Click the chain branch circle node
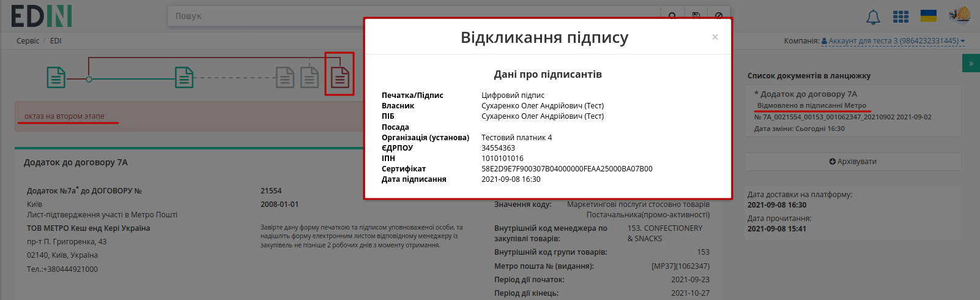This screenshot has width=980, height=300. (89, 80)
